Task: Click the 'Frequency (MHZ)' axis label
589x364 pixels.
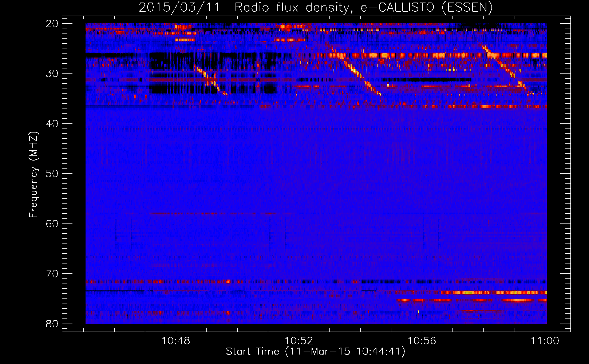Action: [33, 174]
